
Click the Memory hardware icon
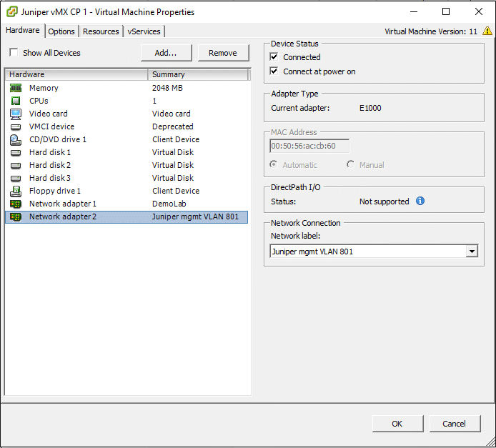[16, 88]
